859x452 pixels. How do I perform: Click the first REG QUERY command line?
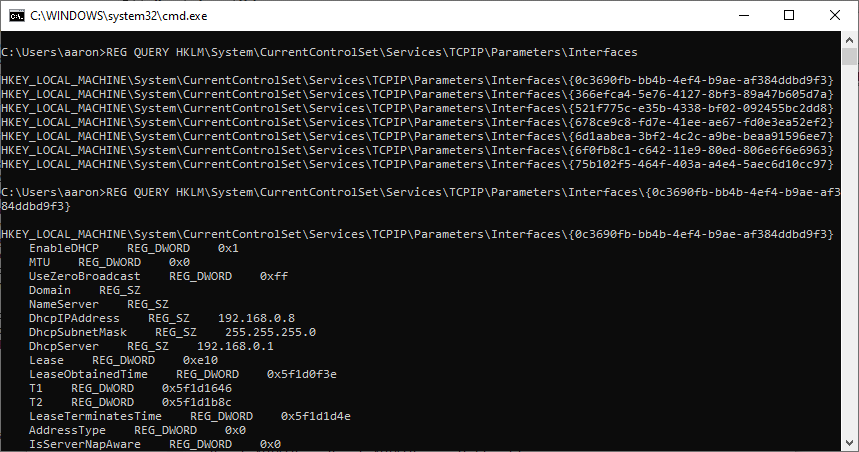[x=319, y=53]
